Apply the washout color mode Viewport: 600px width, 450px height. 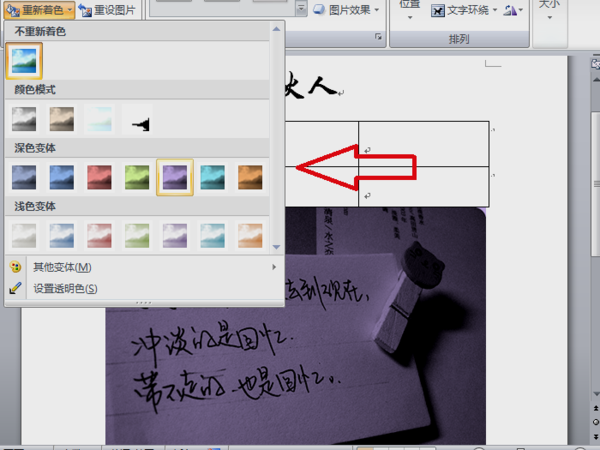point(99,119)
